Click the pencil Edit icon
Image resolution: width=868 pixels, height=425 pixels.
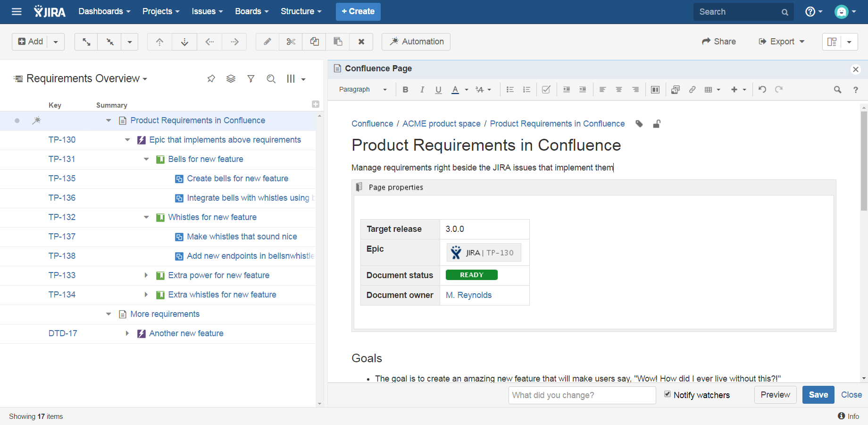point(267,42)
